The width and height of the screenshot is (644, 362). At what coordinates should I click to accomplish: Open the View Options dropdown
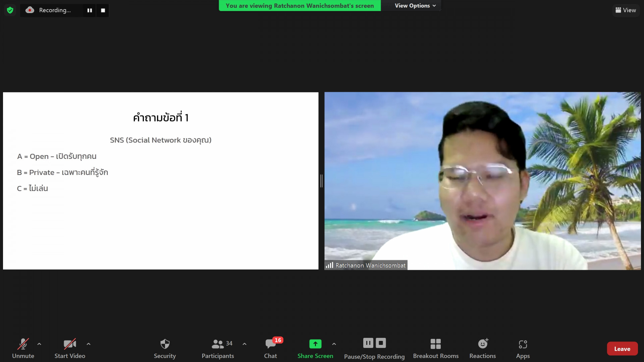click(x=415, y=6)
